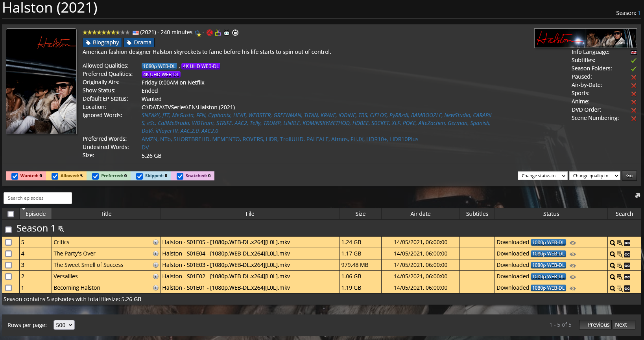Toggle watched eye for Becoming Halston
Screen dimensions: 644x340
tap(573, 289)
